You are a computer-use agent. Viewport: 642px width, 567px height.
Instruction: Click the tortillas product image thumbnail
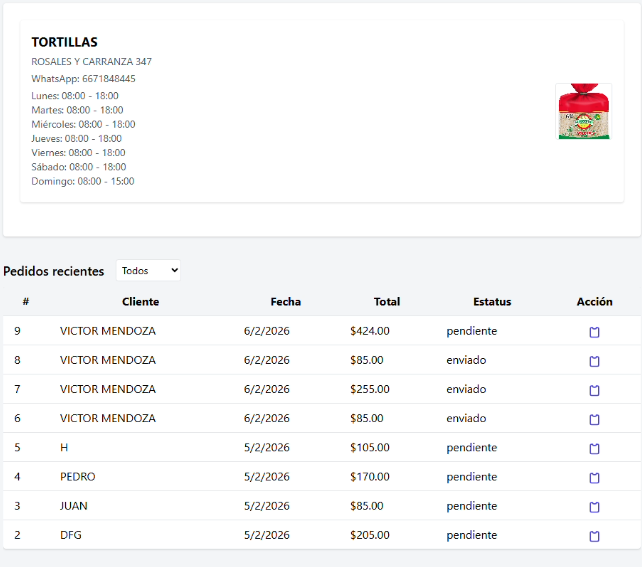(583, 111)
